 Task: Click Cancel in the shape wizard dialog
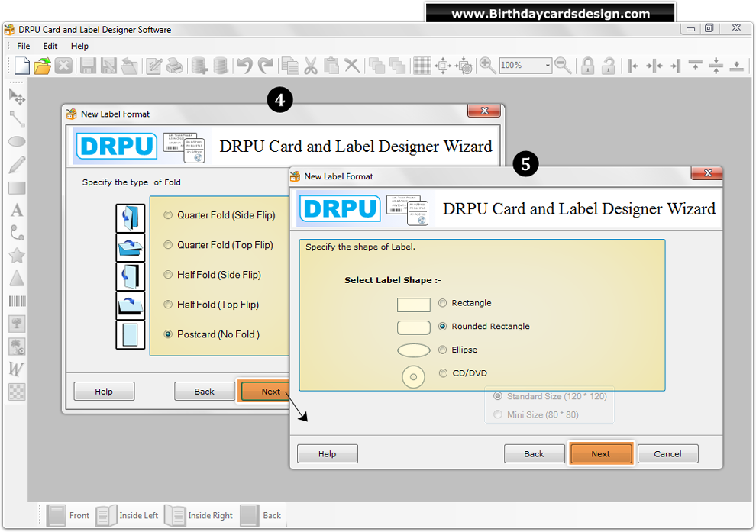point(667,454)
